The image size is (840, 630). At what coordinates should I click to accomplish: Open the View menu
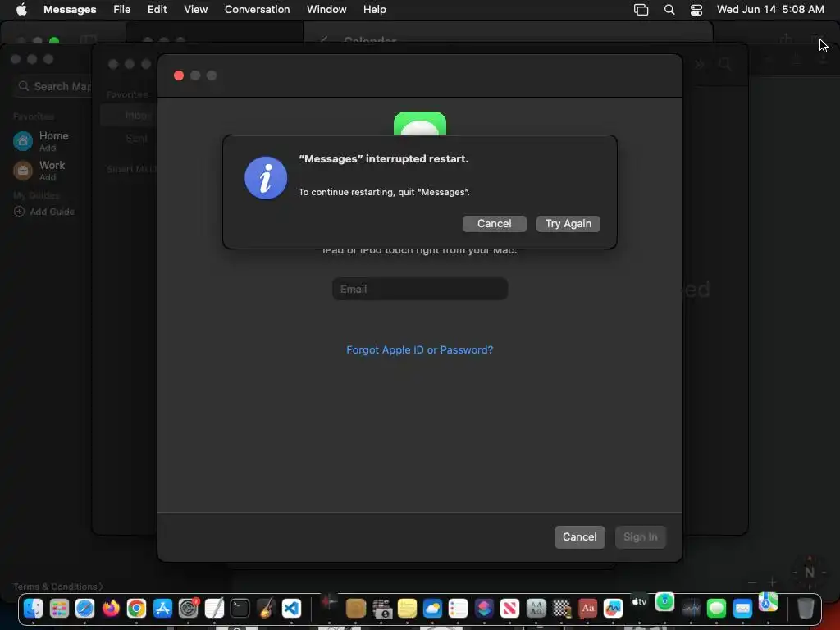coord(195,10)
